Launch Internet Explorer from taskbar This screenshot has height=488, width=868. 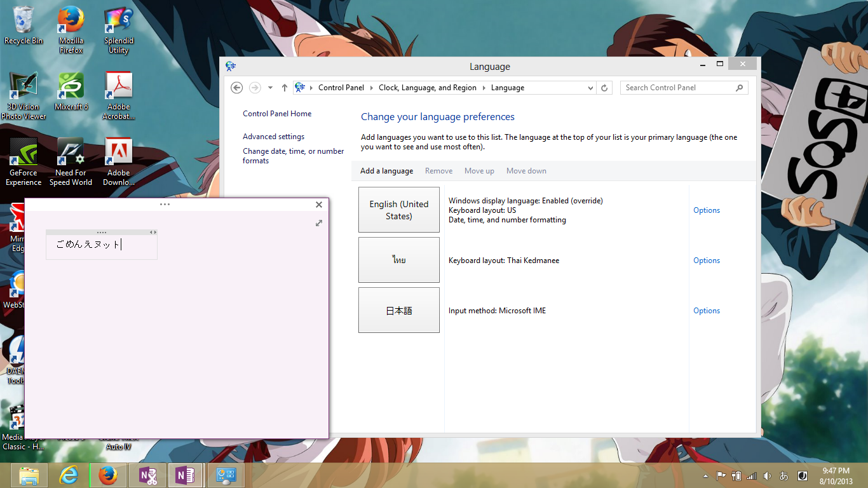point(68,475)
